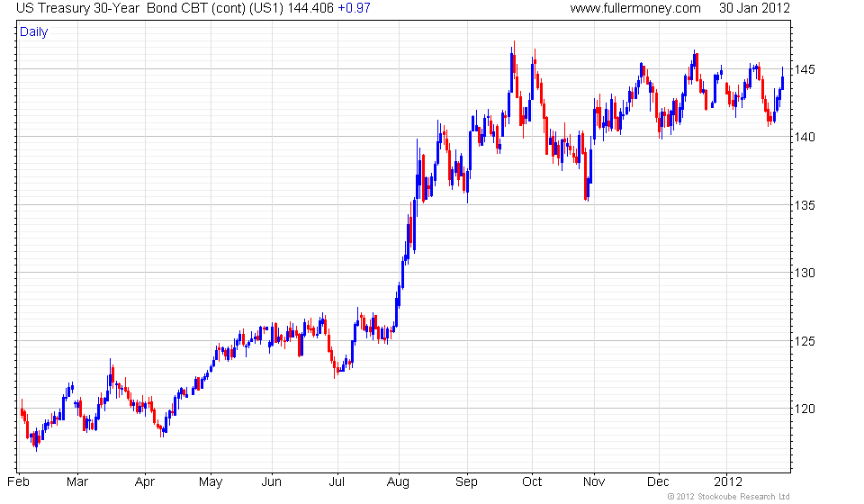Click the www.fullermoney.com website text
The height and width of the screenshot is (504, 864).
tap(635, 8)
